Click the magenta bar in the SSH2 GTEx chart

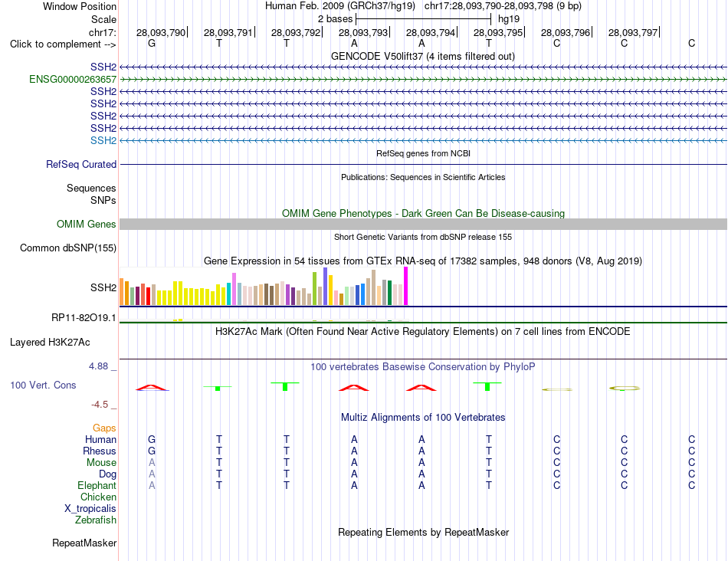[x=406, y=286]
